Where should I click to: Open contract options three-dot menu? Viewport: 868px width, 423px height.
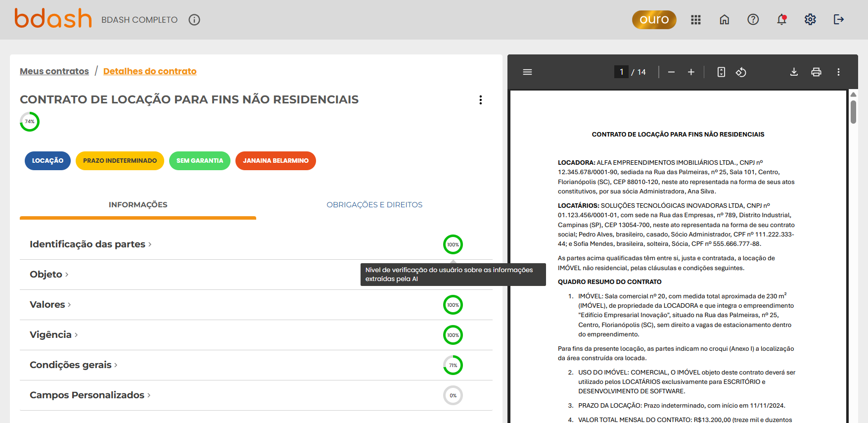(x=480, y=100)
